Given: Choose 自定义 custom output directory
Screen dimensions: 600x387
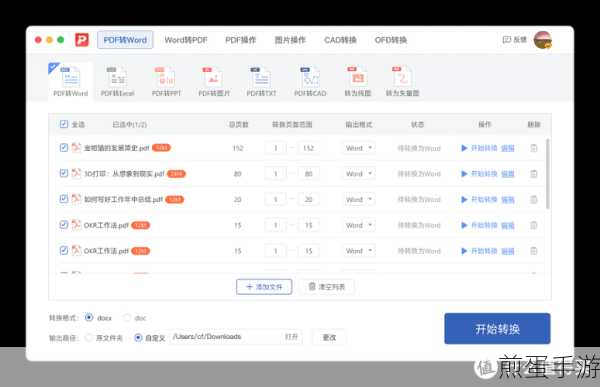Looking at the screenshot, I should (138, 338).
